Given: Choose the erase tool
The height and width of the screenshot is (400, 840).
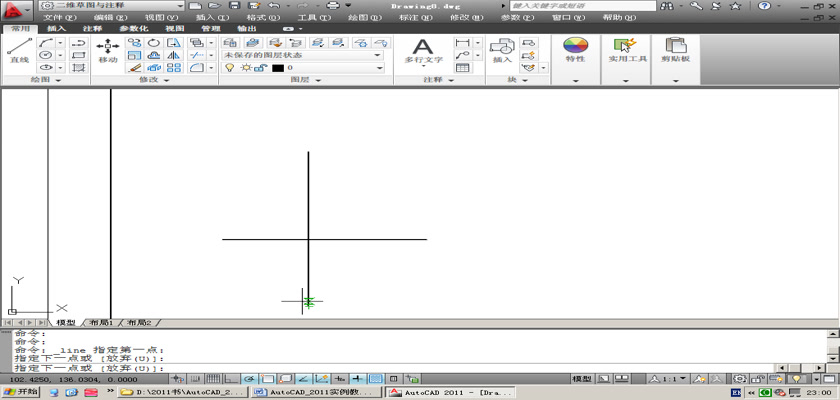Looking at the screenshot, I should pyautogui.click(x=134, y=67).
